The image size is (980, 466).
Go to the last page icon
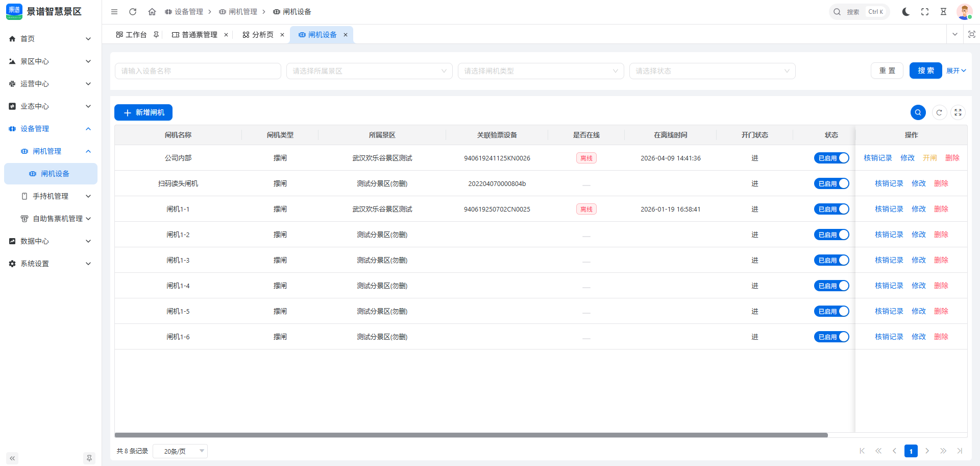960,451
